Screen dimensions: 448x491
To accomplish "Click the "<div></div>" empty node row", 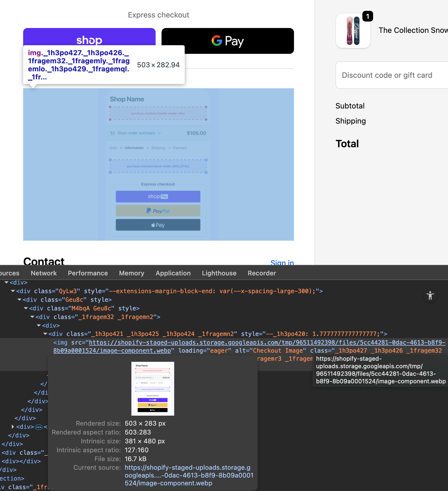I will coord(21,461).
